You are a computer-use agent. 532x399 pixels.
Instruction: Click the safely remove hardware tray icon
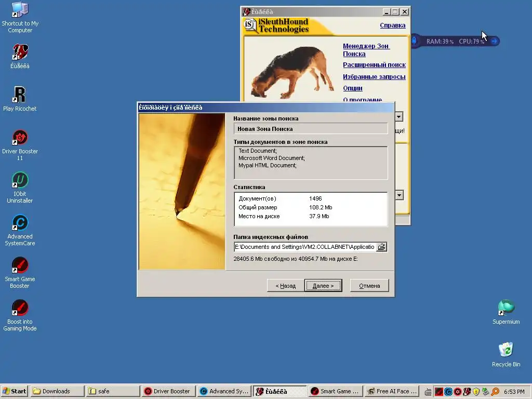486,392
